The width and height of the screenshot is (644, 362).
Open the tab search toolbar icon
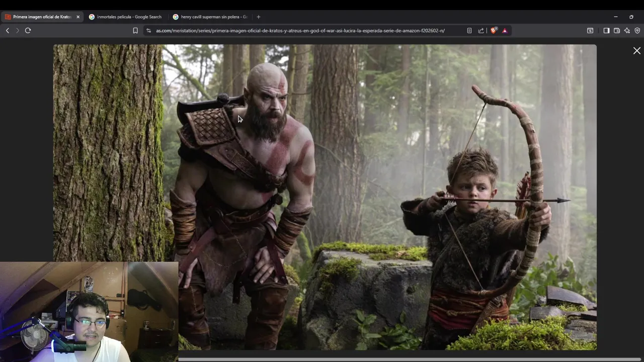(x=590, y=31)
